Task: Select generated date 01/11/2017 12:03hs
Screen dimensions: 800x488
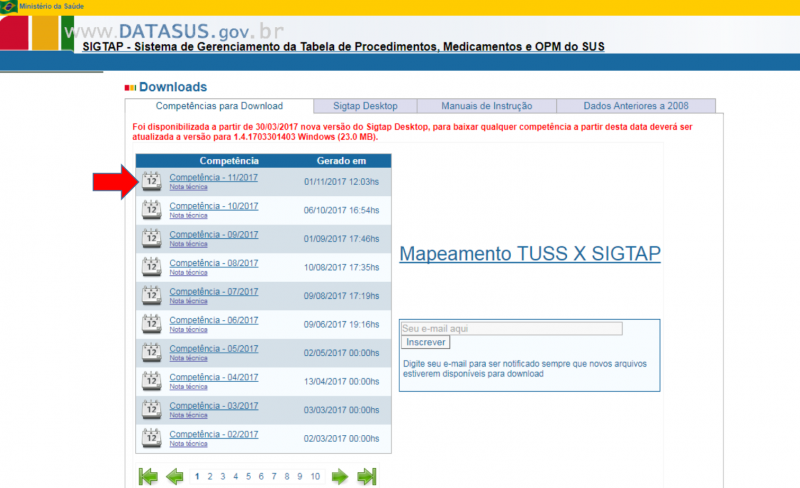Action: [x=341, y=182]
